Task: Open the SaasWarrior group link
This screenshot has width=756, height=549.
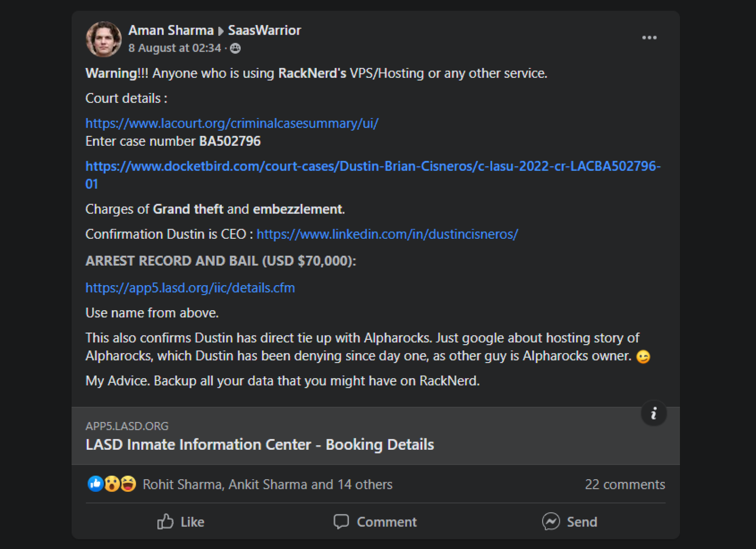Action: click(264, 30)
